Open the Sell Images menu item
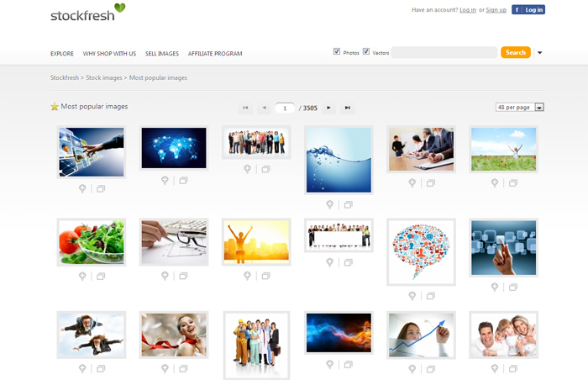Image resolution: width=588 pixels, height=380 pixels. coord(162,54)
